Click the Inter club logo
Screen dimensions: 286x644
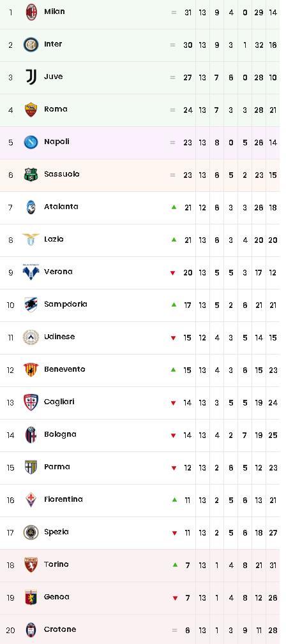click(x=31, y=45)
